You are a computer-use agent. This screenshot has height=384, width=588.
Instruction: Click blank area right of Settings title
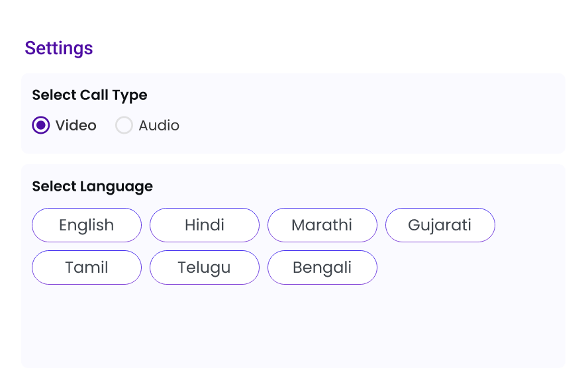tap(331, 48)
